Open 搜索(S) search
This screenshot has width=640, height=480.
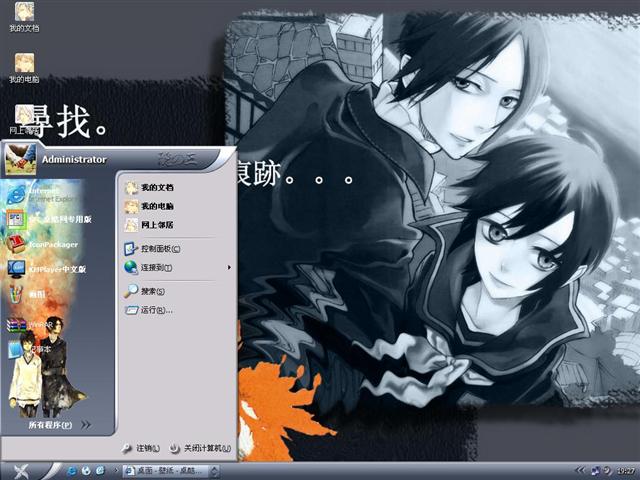145,291
